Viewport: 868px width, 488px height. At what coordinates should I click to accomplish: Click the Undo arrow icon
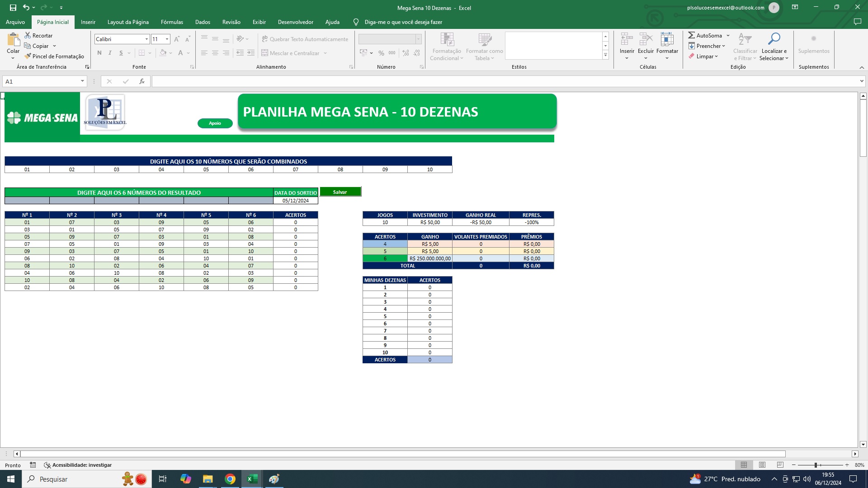tap(26, 8)
